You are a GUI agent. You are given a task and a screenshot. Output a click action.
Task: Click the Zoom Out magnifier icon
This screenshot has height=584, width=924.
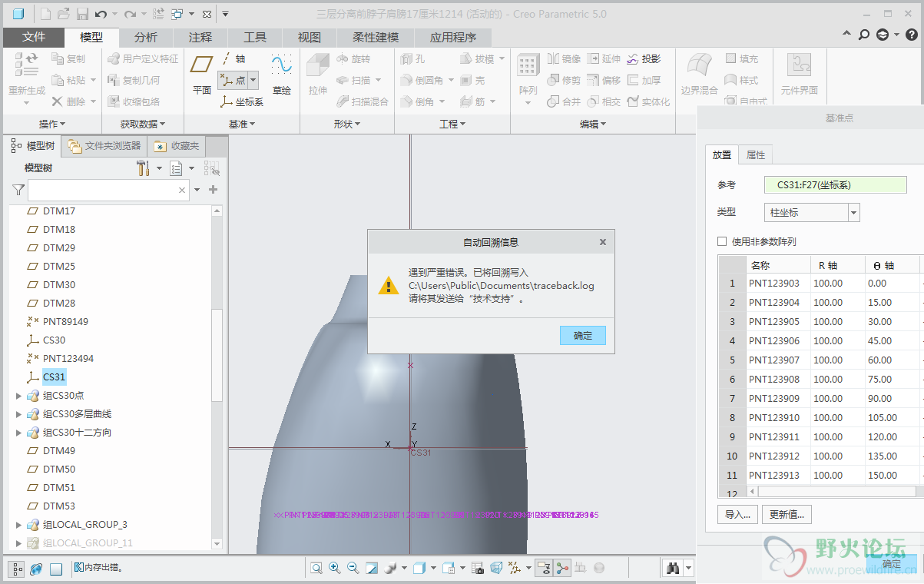coord(353,568)
